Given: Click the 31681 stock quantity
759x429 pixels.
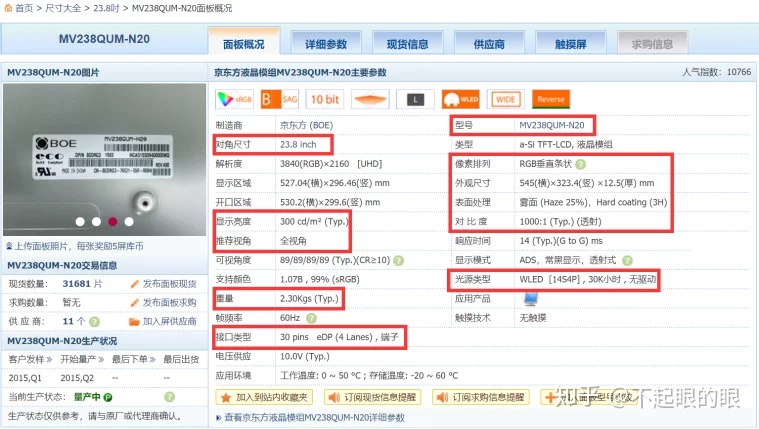Looking at the screenshot, I should [76, 284].
